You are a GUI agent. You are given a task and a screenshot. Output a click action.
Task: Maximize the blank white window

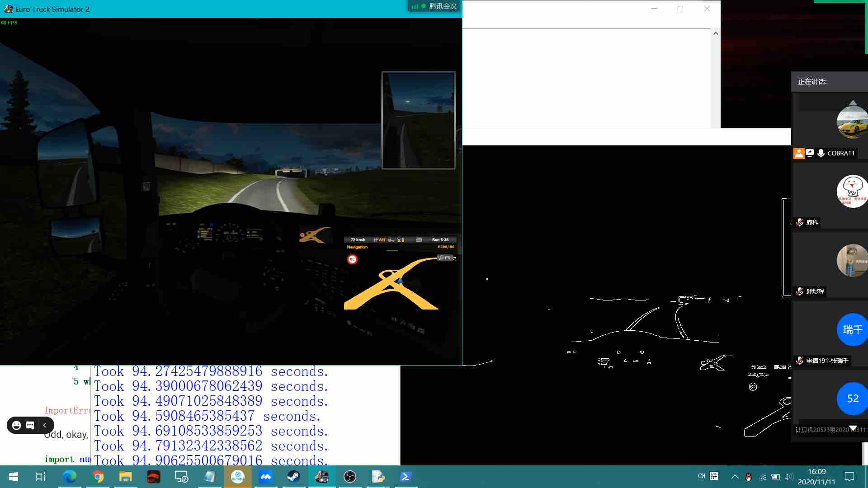pyautogui.click(x=680, y=9)
